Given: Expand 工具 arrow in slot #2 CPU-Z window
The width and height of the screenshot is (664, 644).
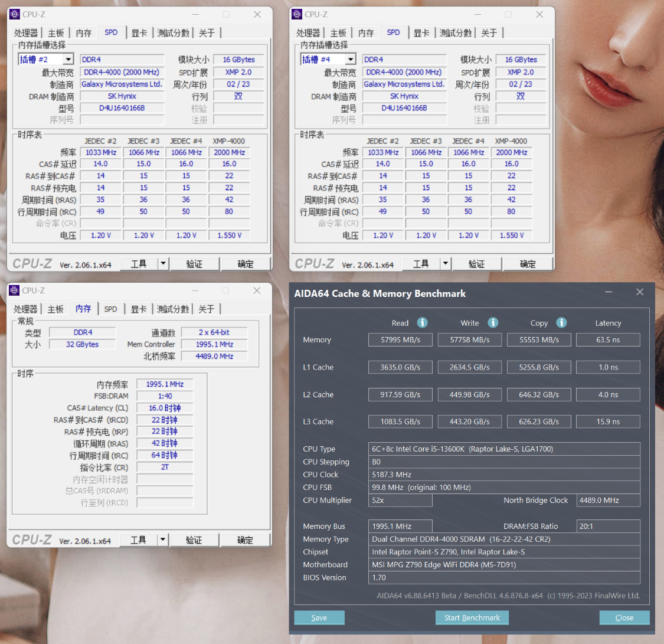Looking at the screenshot, I should coord(163,264).
